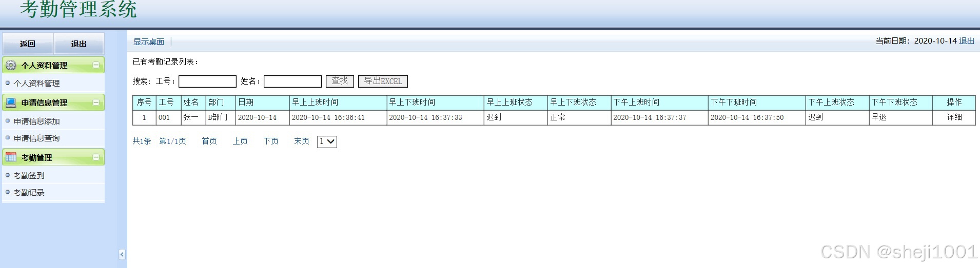Click the 001 employee number cell
980x268 pixels.
[x=168, y=117]
